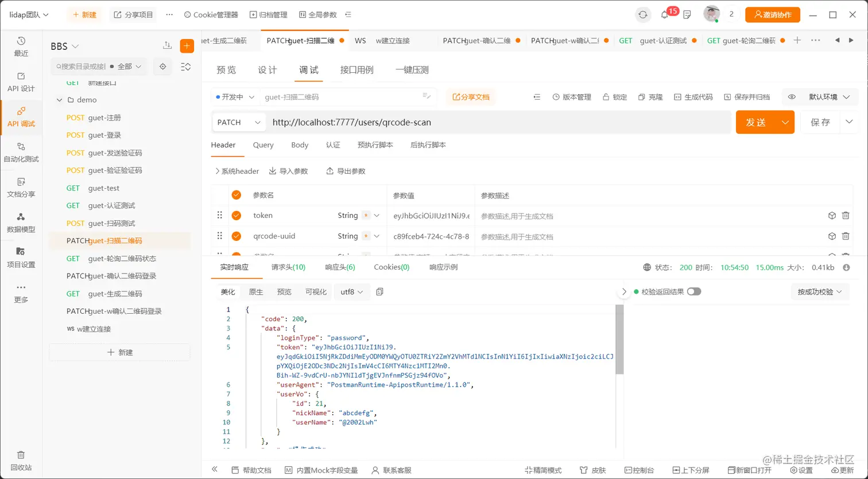The image size is (868, 479).
Task: Delete the token header row
Action: (x=846, y=216)
